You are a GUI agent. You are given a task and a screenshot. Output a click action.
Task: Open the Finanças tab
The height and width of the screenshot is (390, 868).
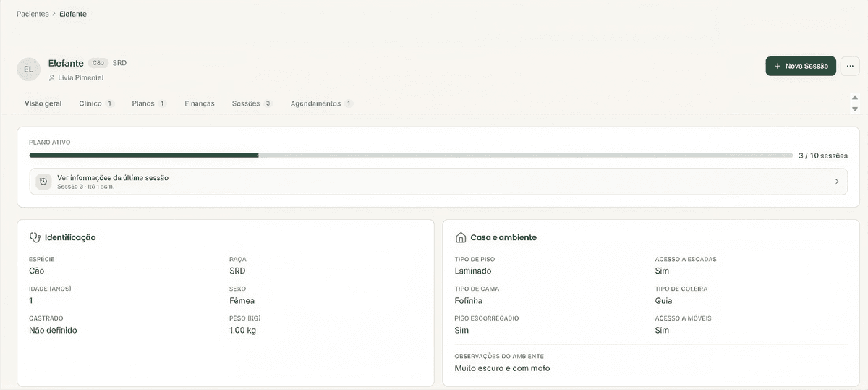(x=200, y=103)
